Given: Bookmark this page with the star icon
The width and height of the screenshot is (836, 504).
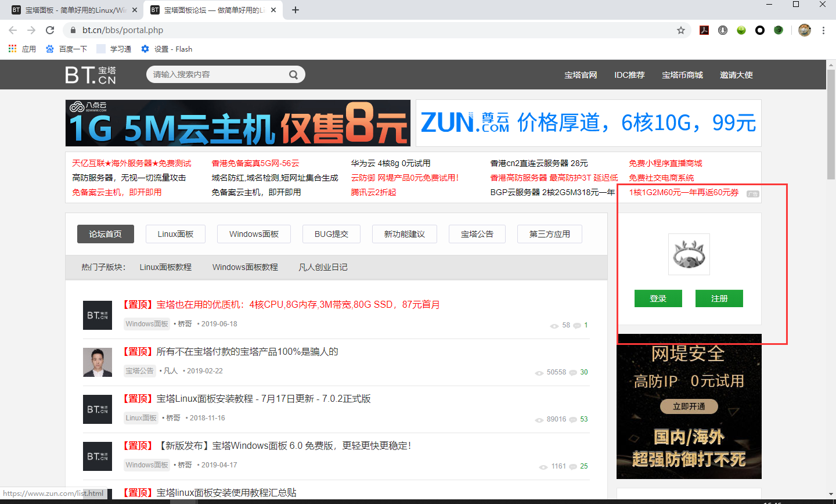Looking at the screenshot, I should [x=681, y=30].
